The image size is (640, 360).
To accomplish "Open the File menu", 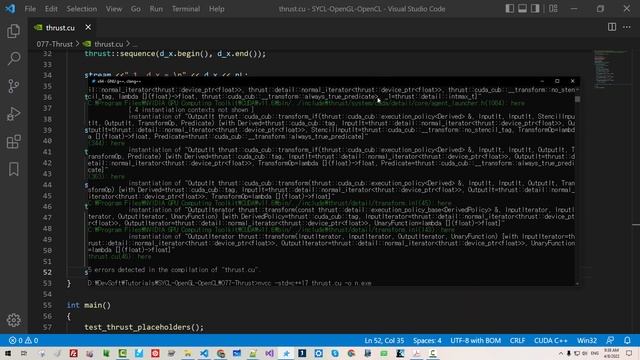I will tap(30, 9).
